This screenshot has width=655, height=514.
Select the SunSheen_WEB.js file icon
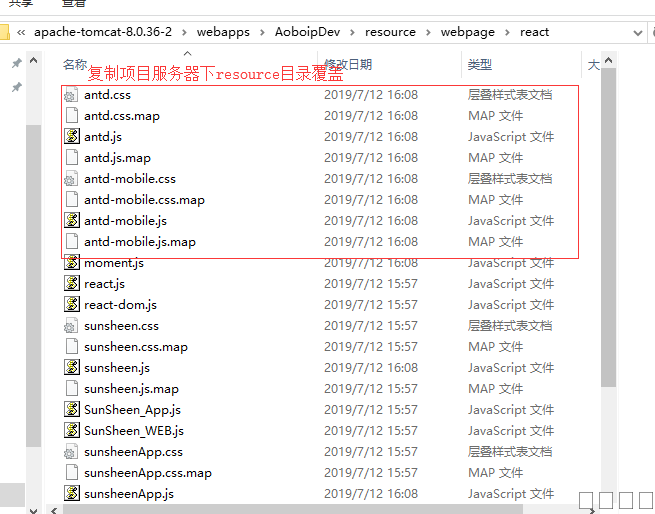(x=71, y=431)
